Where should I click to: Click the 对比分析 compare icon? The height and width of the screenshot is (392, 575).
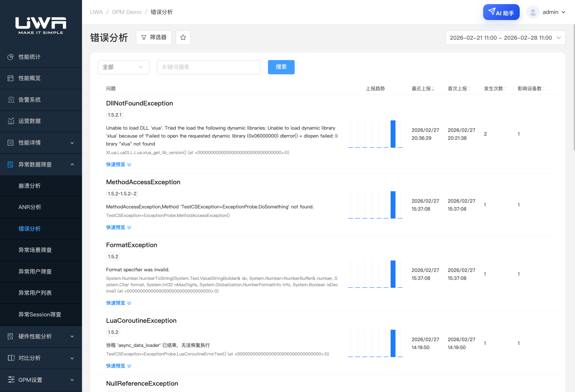tap(11, 358)
